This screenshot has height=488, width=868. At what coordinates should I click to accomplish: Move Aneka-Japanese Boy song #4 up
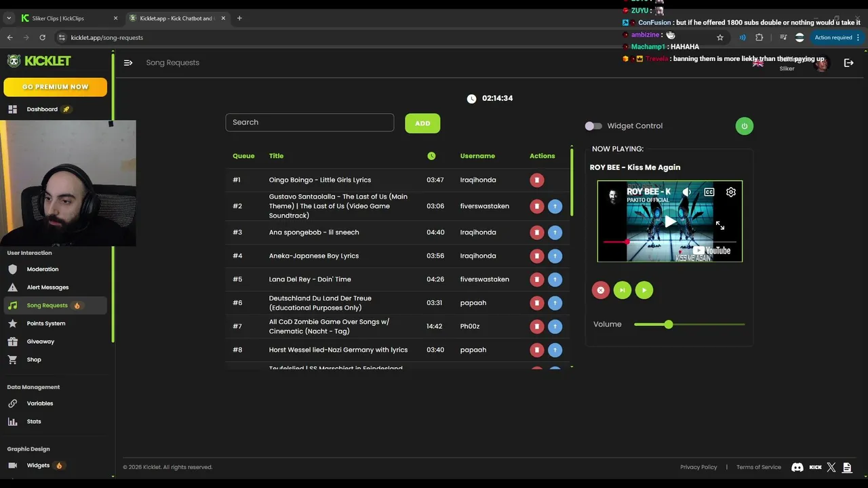click(x=555, y=256)
